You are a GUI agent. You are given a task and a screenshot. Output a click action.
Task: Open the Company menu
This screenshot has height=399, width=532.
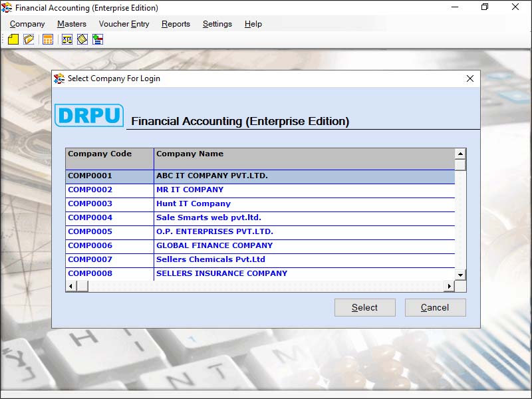coord(27,24)
